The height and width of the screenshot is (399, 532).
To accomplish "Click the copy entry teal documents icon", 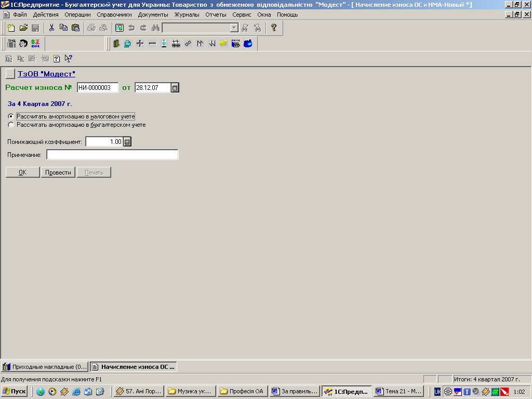I will [128, 44].
